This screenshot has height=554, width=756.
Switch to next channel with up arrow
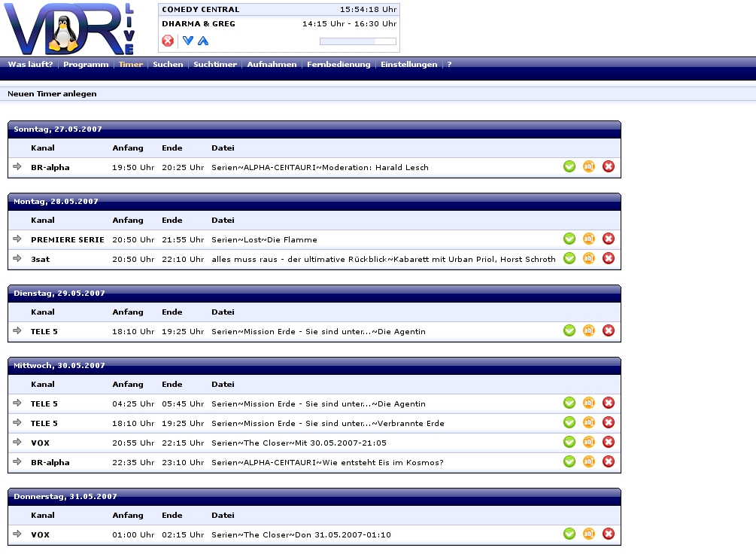point(203,41)
